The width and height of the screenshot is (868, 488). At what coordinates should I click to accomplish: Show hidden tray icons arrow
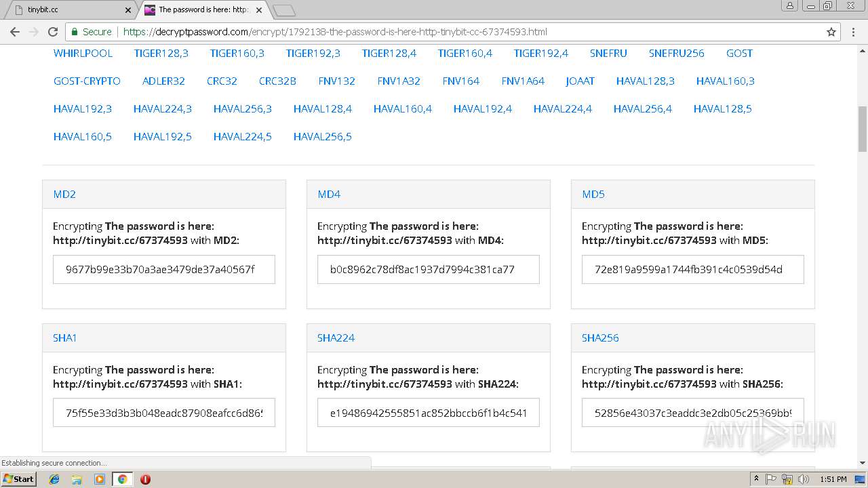pos(756,479)
